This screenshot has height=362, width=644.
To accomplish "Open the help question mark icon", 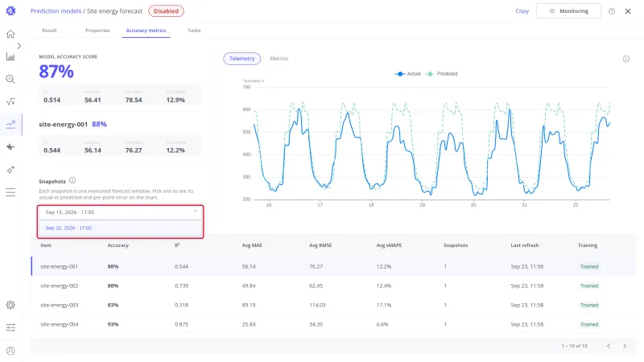I will (x=612, y=11).
